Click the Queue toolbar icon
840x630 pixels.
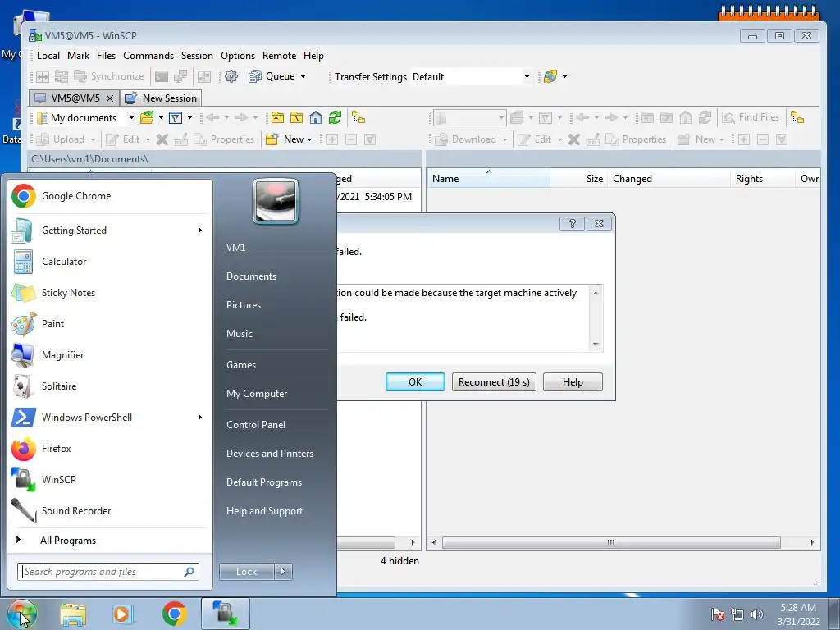[x=255, y=76]
